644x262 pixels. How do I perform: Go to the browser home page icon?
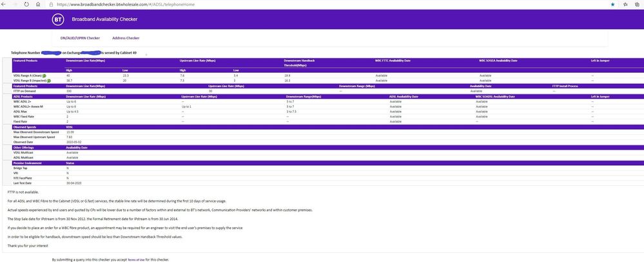38,4
